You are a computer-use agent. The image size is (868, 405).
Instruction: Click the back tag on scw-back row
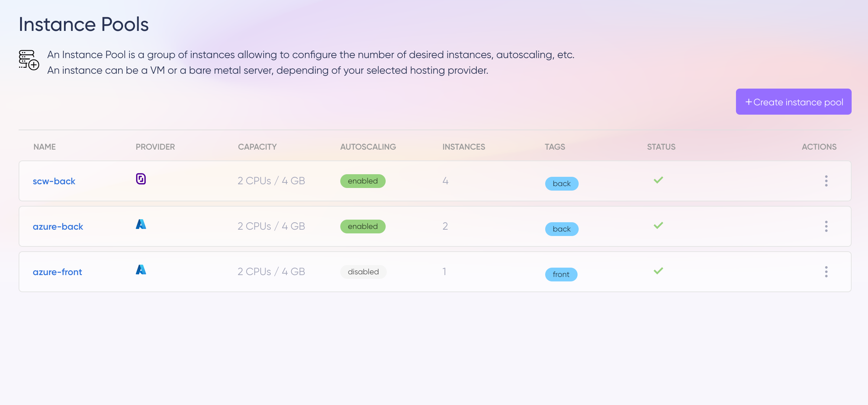click(562, 184)
